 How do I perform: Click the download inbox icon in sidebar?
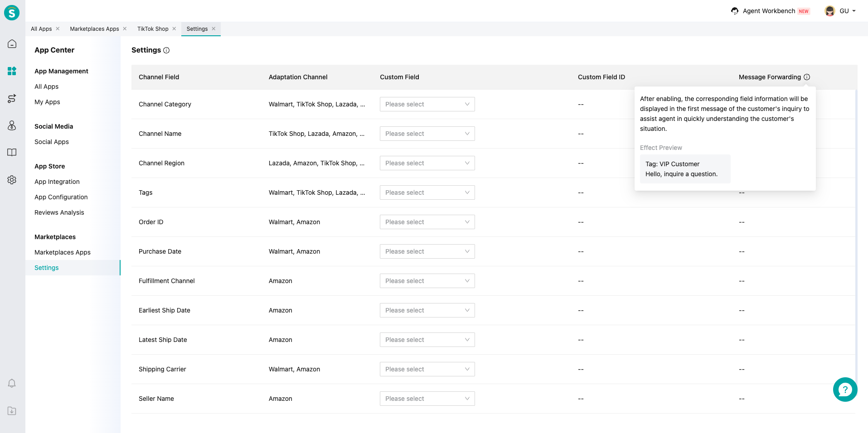(12, 411)
